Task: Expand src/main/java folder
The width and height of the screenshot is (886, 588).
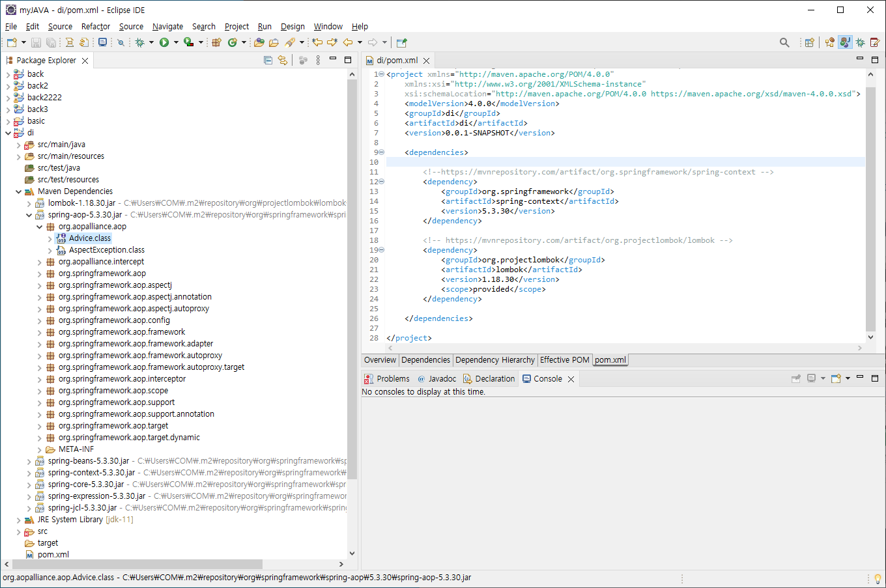Action: click(18, 145)
